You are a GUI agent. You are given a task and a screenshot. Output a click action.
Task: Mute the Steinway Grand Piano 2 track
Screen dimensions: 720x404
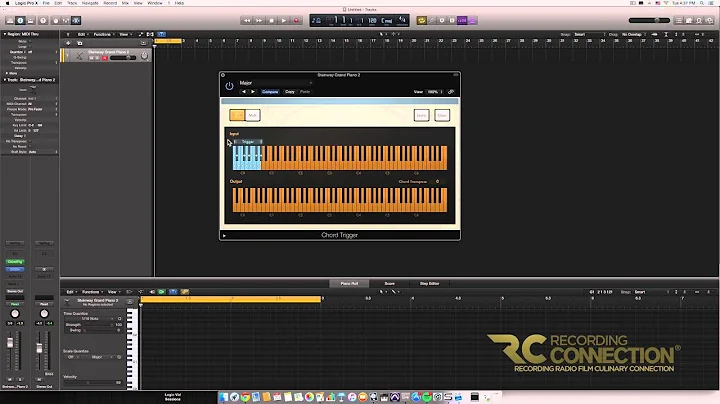point(91,58)
